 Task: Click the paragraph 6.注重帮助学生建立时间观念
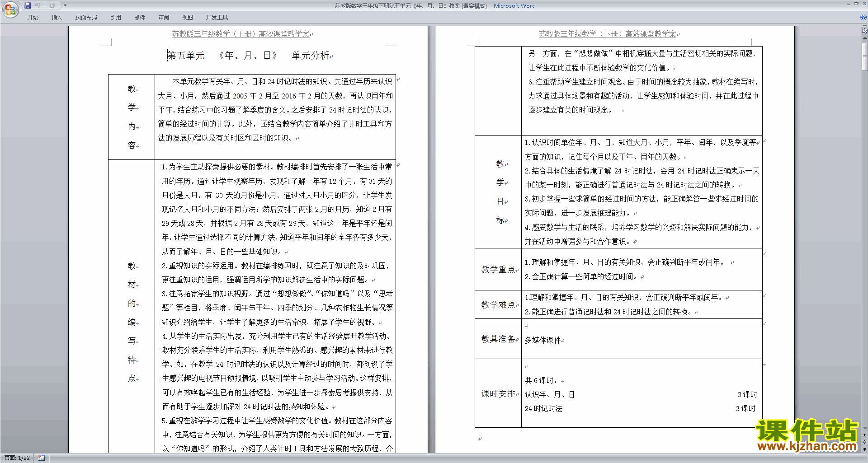point(643,96)
